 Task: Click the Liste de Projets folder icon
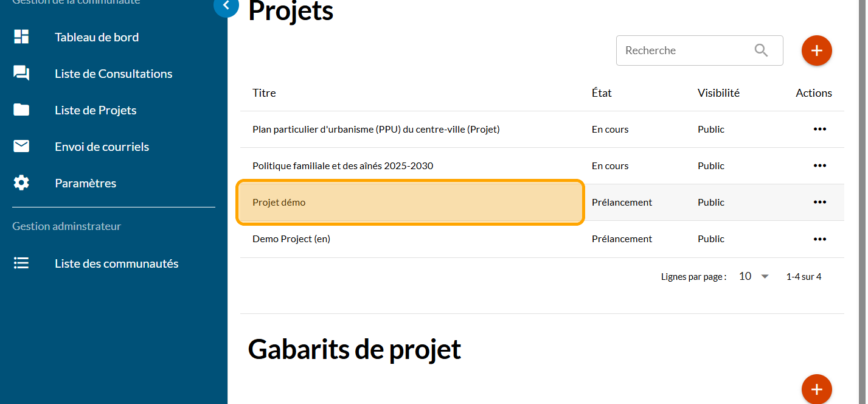[21, 110]
